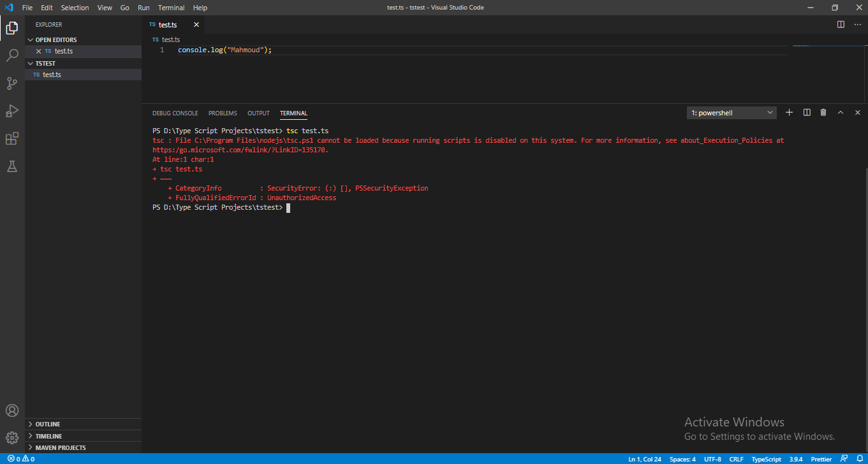Open the Source Control view
The height and width of the screenshot is (464, 868).
point(12,83)
